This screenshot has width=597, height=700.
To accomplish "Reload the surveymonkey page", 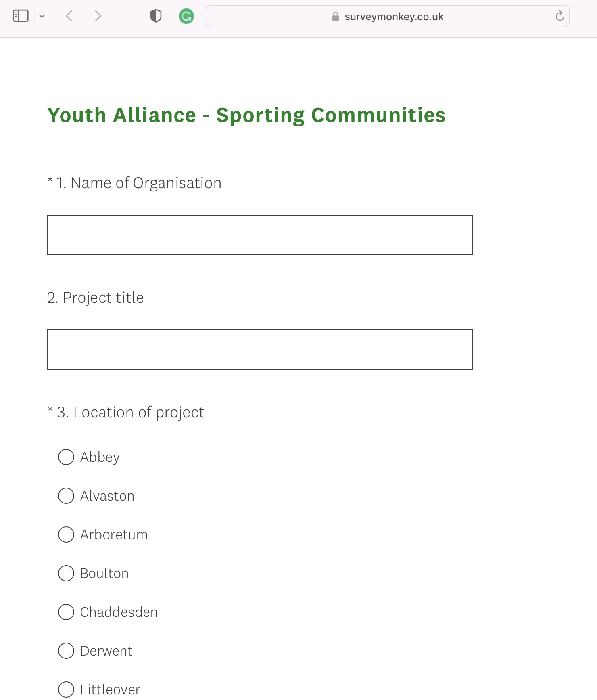I will click(x=559, y=16).
